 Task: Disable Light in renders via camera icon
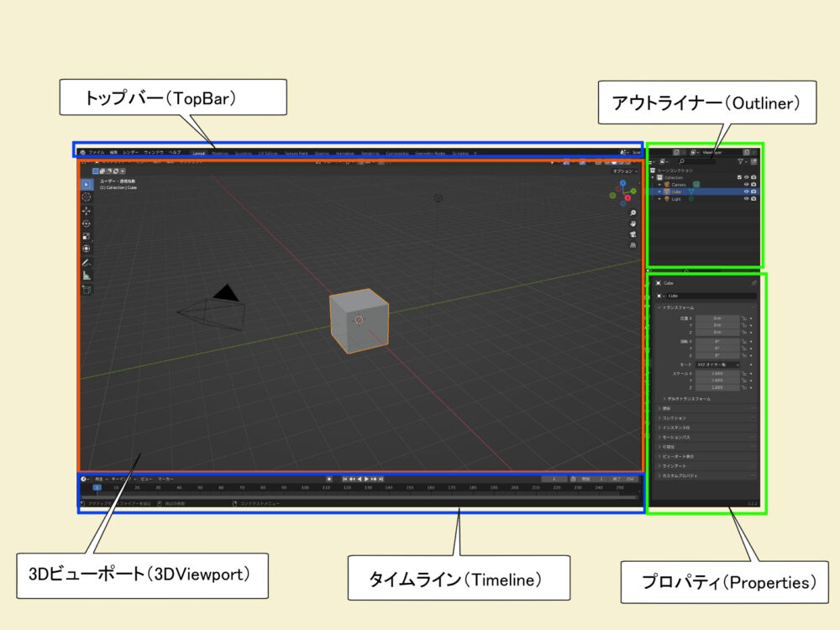point(753,199)
